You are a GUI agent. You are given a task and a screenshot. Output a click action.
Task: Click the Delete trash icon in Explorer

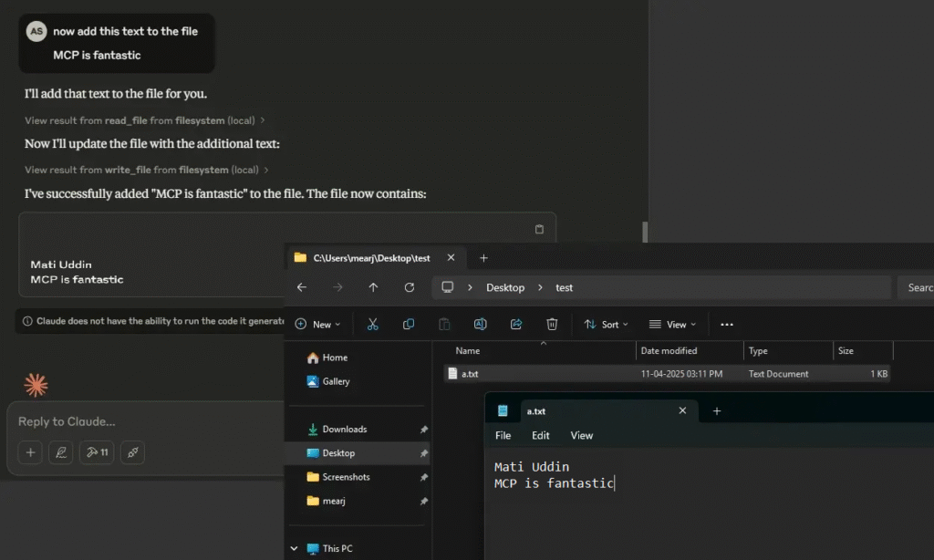(552, 325)
